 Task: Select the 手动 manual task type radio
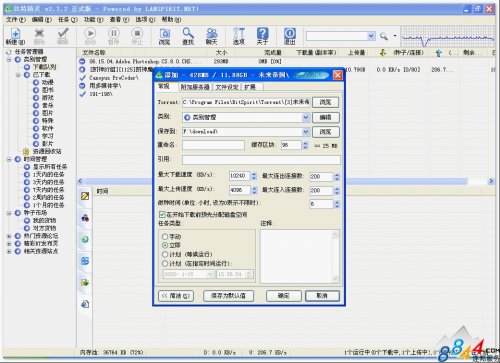tap(165, 237)
